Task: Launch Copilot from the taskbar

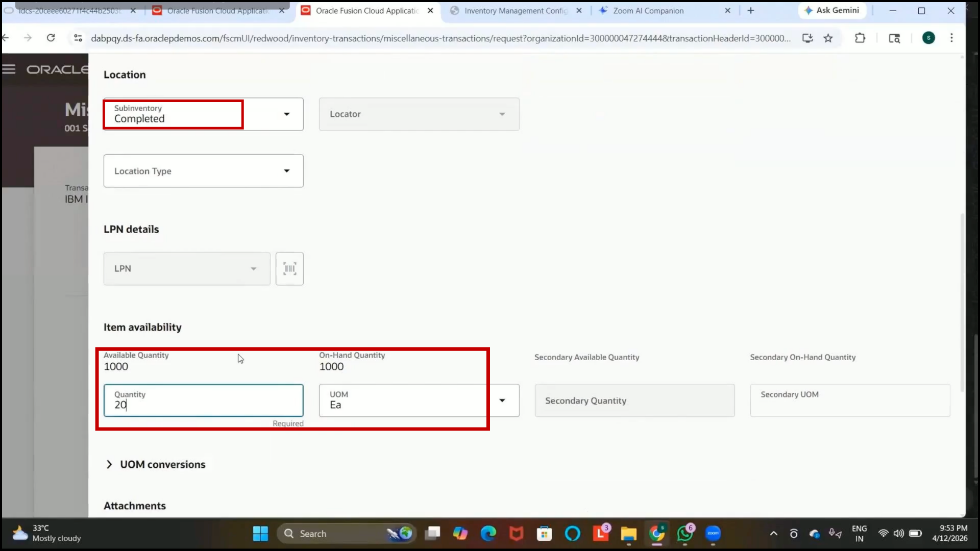Action: (x=460, y=534)
